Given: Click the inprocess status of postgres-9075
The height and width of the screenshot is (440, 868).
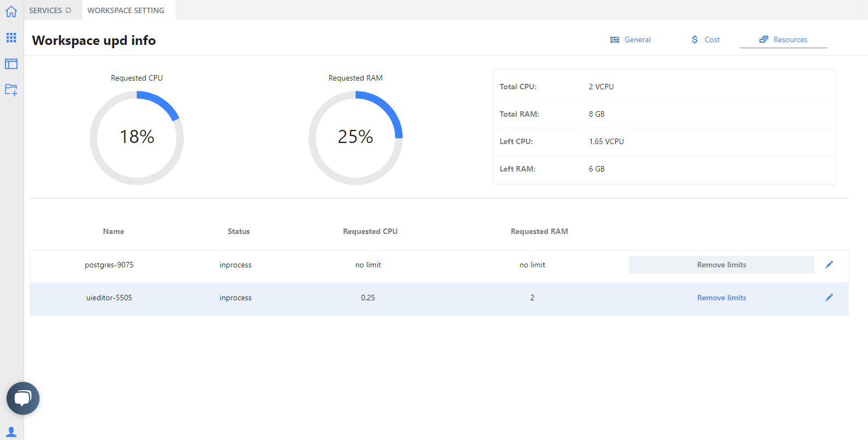Looking at the screenshot, I should click(236, 265).
